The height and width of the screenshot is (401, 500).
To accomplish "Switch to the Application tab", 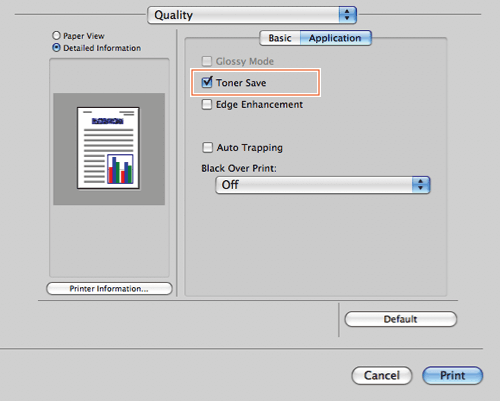I will tap(335, 38).
